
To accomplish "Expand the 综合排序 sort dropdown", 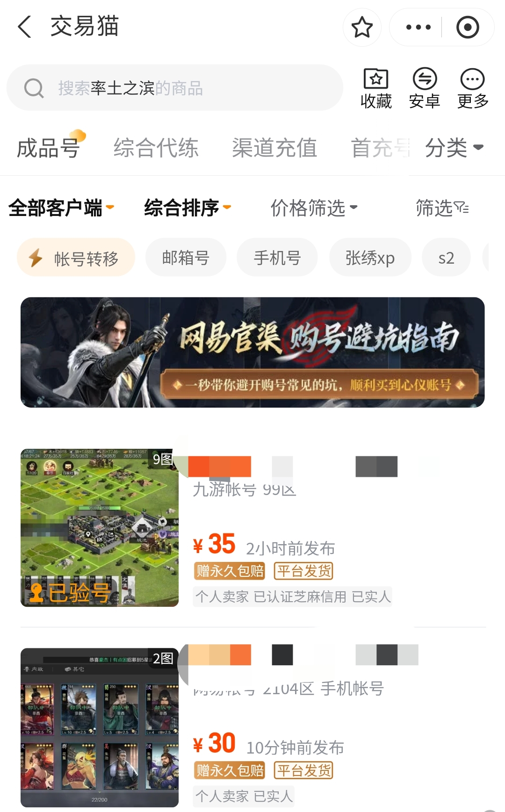I will (188, 208).
